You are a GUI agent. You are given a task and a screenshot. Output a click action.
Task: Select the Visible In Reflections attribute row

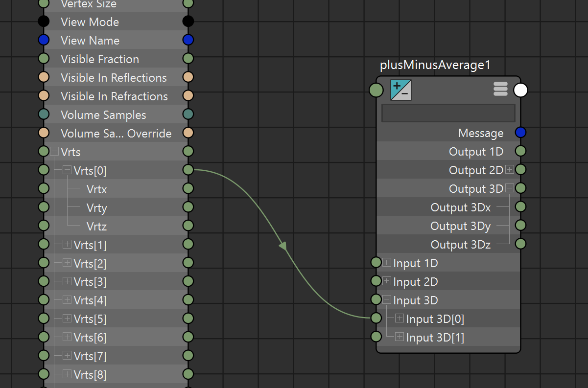pyautogui.click(x=114, y=78)
